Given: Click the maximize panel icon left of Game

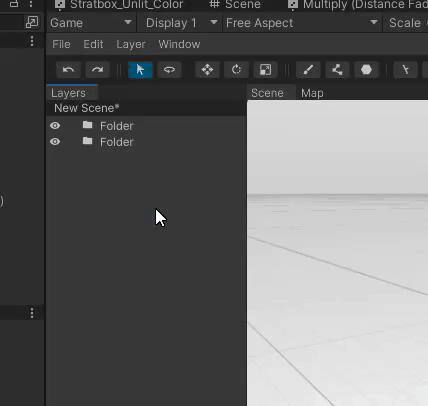Looking at the screenshot, I should (32, 22).
